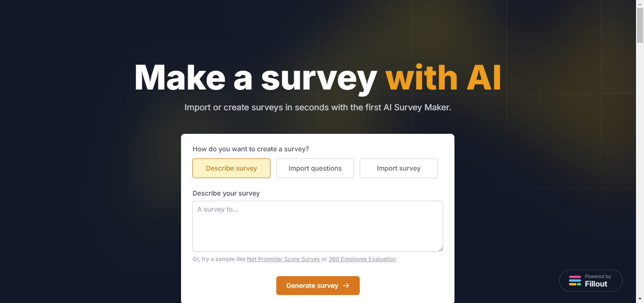The width and height of the screenshot is (644, 303).
Task: Open the "Net Promoter Score Survey" sample
Action: pyautogui.click(x=283, y=259)
